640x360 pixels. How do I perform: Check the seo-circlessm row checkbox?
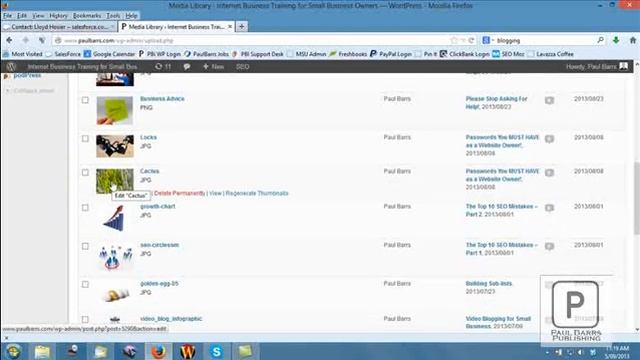pos(85,246)
